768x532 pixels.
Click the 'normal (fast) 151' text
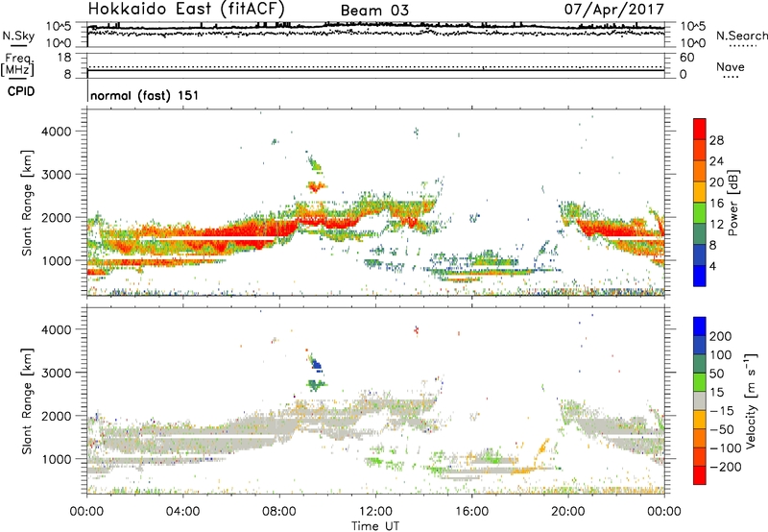point(145,95)
